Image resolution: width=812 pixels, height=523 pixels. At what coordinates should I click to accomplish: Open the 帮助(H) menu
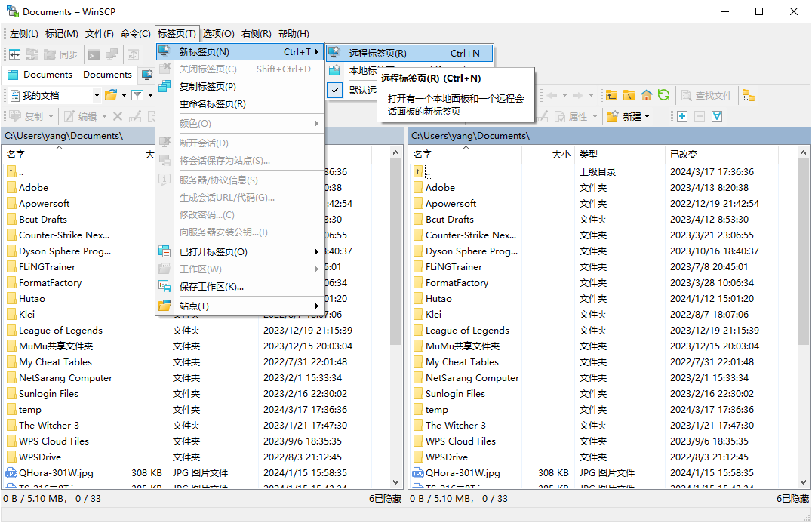click(294, 34)
